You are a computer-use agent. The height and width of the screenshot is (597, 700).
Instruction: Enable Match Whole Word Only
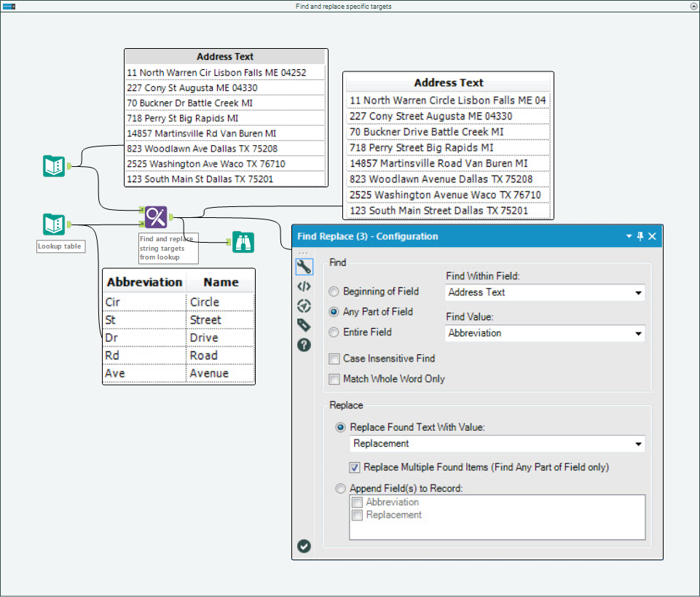pos(334,379)
